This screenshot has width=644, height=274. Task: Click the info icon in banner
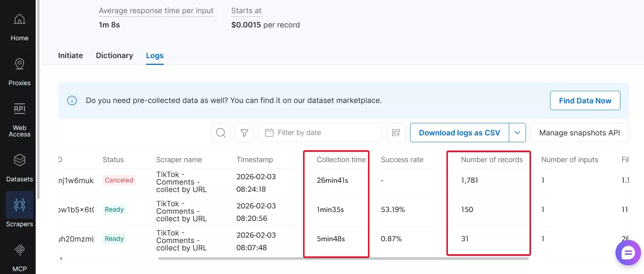pos(72,100)
